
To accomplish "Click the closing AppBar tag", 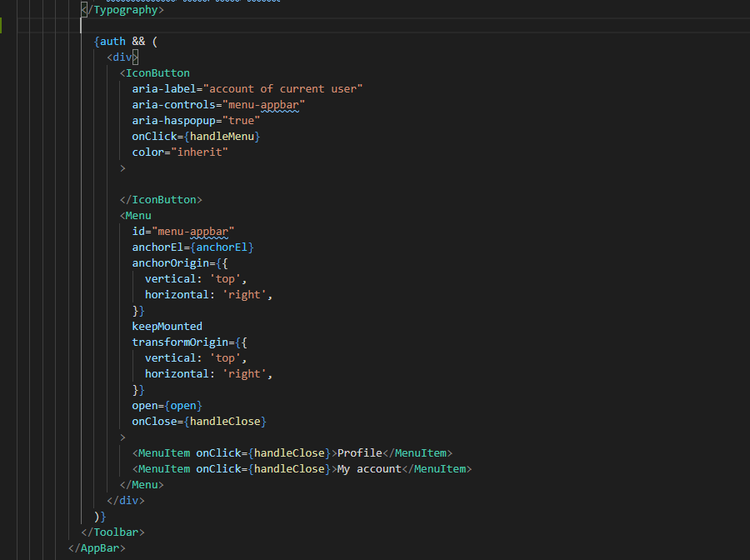I will point(96,547).
